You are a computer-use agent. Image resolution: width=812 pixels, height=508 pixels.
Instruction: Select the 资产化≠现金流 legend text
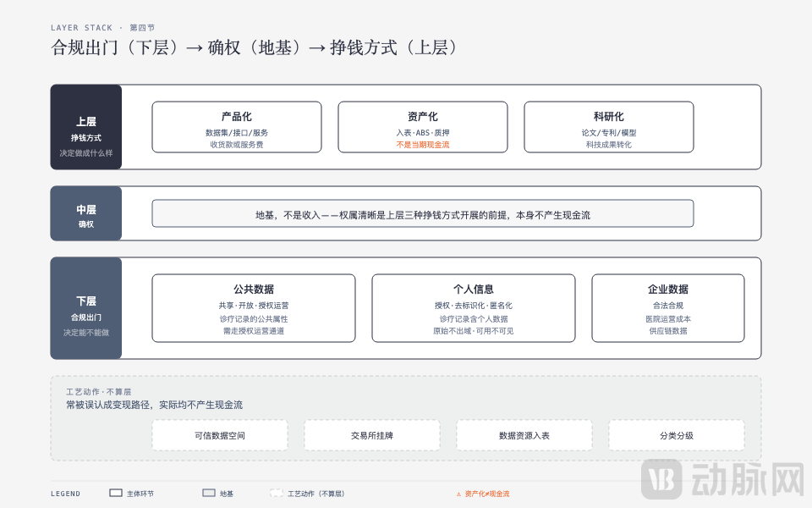pyautogui.click(x=487, y=494)
